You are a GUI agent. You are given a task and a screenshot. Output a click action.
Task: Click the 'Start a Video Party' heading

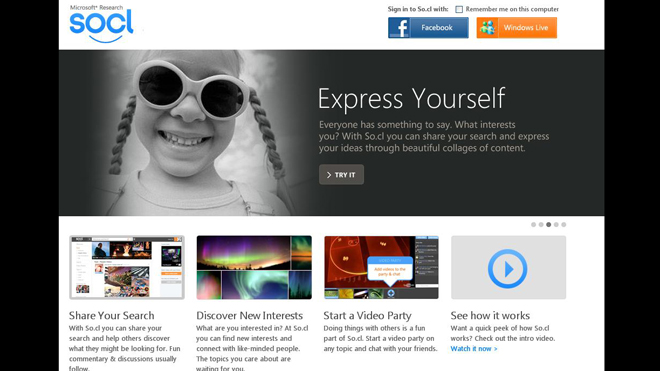[x=367, y=315]
